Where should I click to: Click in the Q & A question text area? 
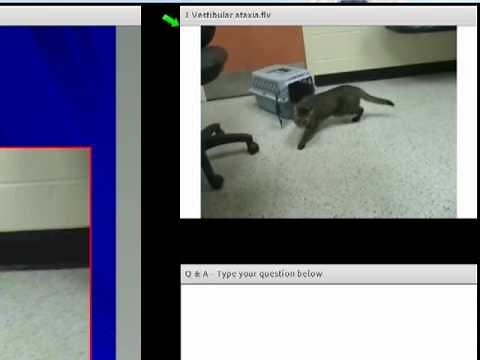[x=329, y=322]
